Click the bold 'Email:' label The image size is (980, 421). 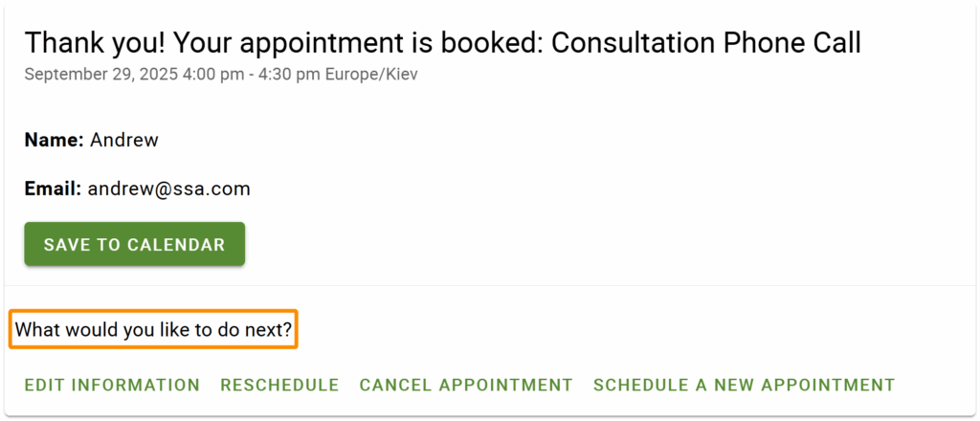click(53, 188)
